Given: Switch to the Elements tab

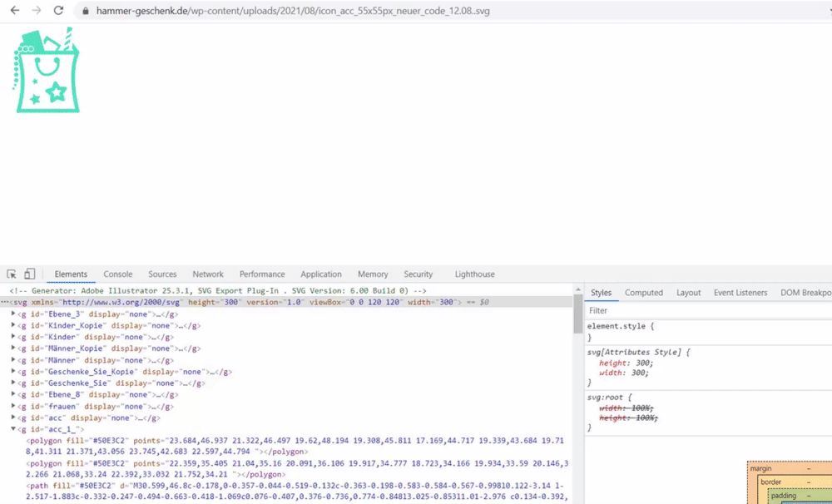Looking at the screenshot, I should point(71,274).
